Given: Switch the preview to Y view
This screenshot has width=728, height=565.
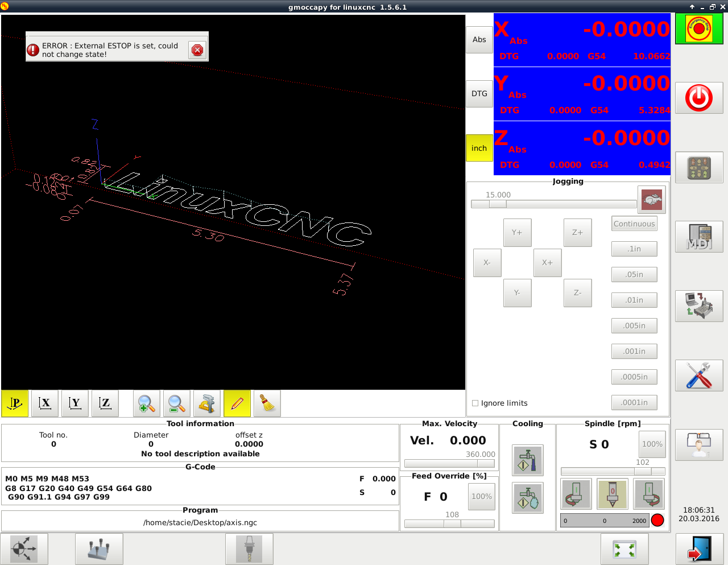Looking at the screenshot, I should (75, 403).
